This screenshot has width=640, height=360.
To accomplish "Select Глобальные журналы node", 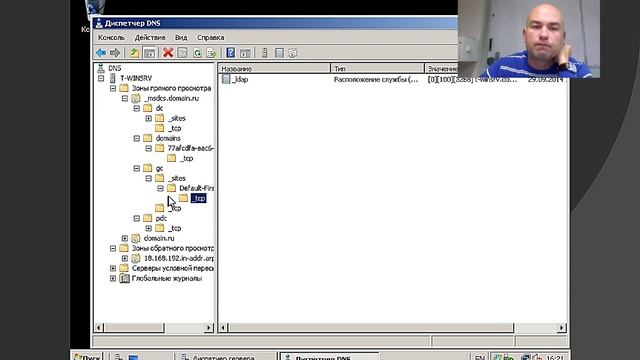I will [167, 278].
